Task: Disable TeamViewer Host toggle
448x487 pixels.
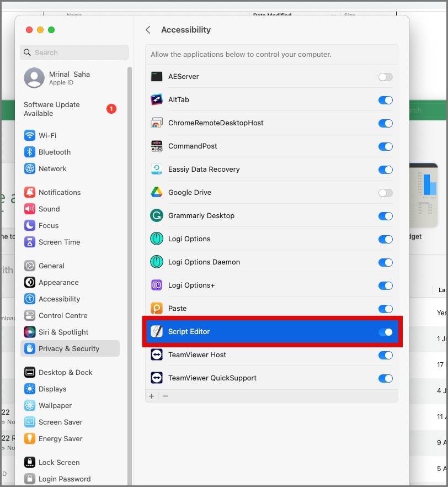Action: click(385, 356)
